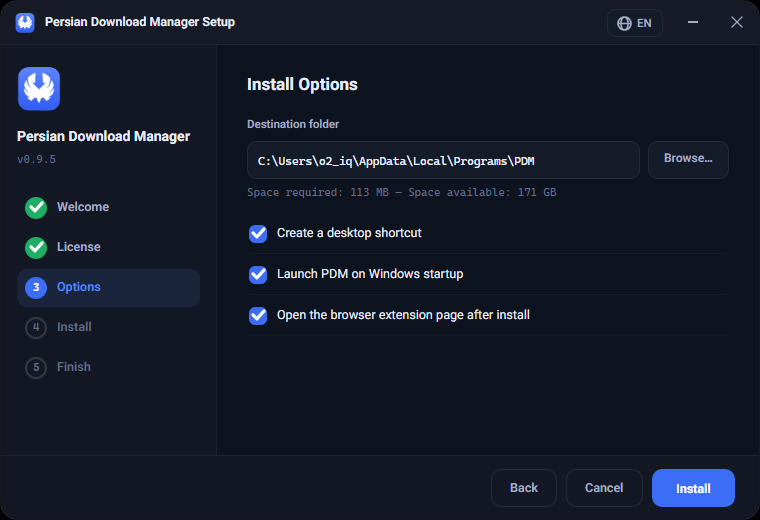Select the Options step in sidebar

point(108,288)
